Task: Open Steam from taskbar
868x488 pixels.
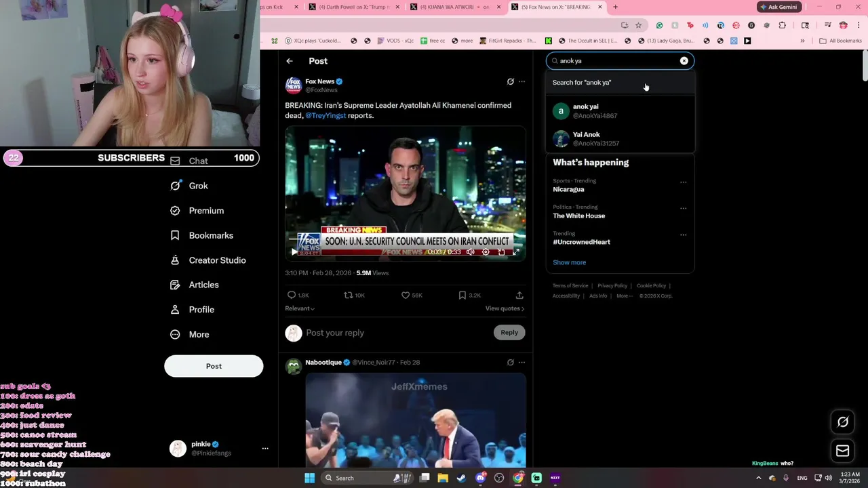Action: pos(461,478)
